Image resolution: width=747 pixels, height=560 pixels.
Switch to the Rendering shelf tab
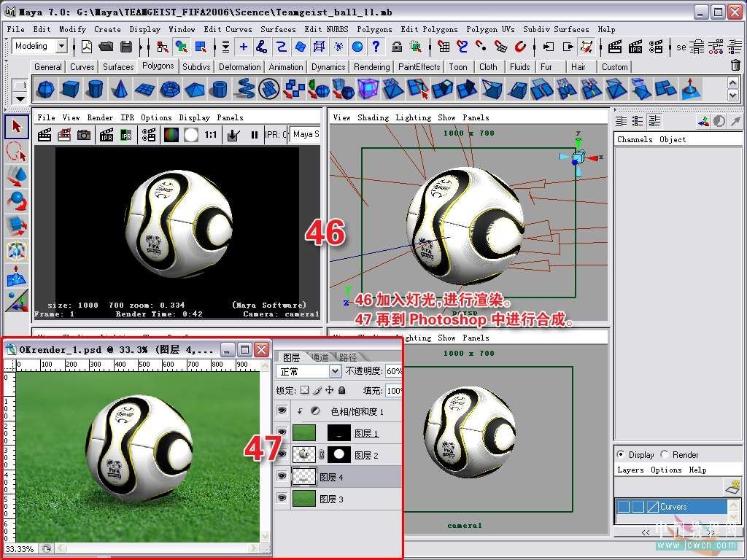[x=371, y=67]
